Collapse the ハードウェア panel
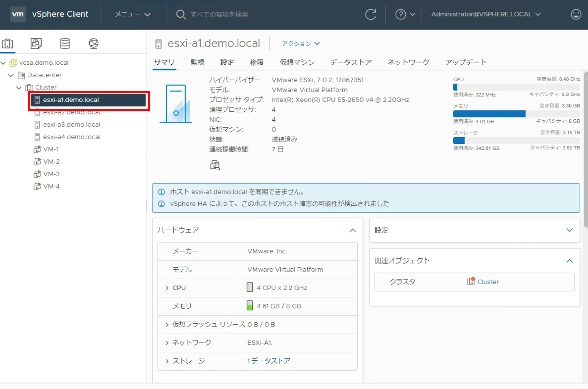The height and width of the screenshot is (389, 588). (352, 230)
